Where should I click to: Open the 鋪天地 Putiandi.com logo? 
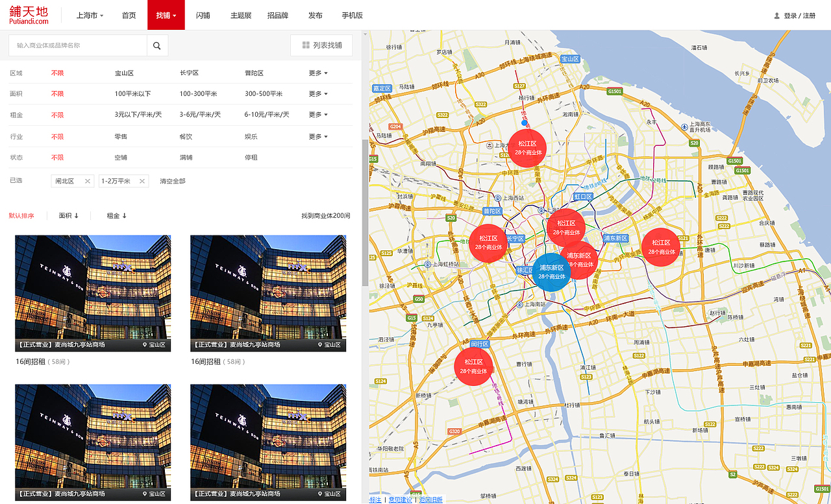pyautogui.click(x=29, y=15)
